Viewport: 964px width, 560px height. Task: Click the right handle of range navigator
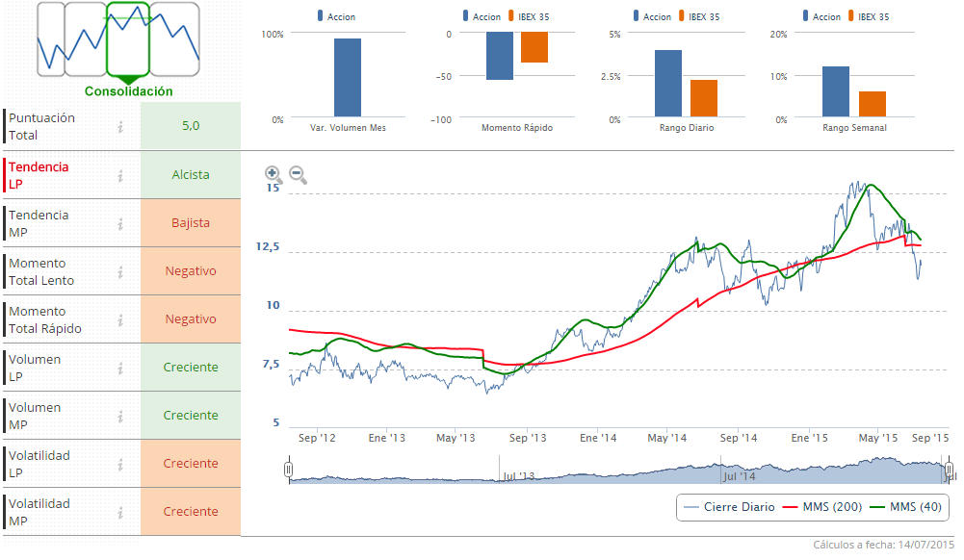pos(949,470)
